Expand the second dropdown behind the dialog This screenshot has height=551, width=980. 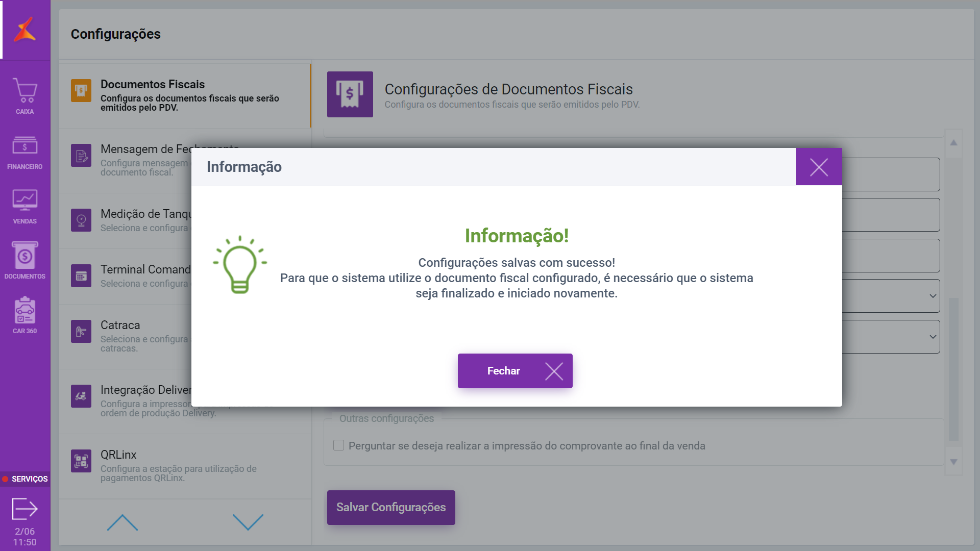point(933,337)
